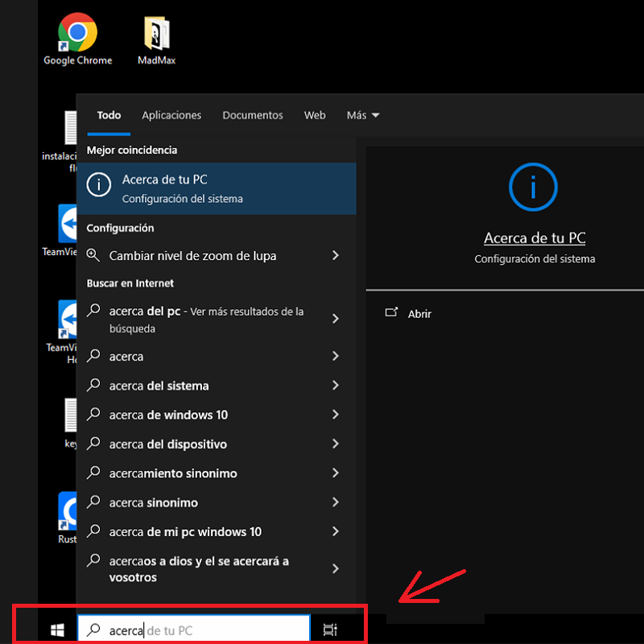Open the Más dropdown menu
Screen dimensions: 644x644
pos(363,115)
